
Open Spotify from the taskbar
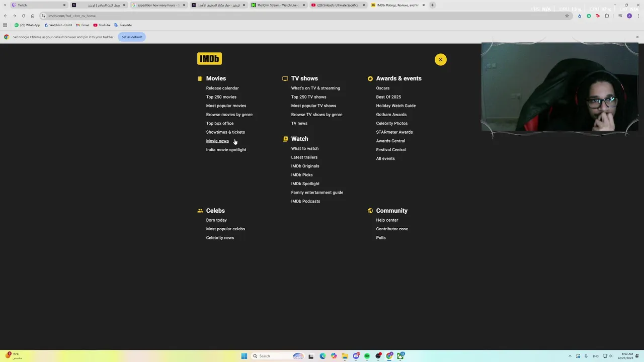[367, 356]
